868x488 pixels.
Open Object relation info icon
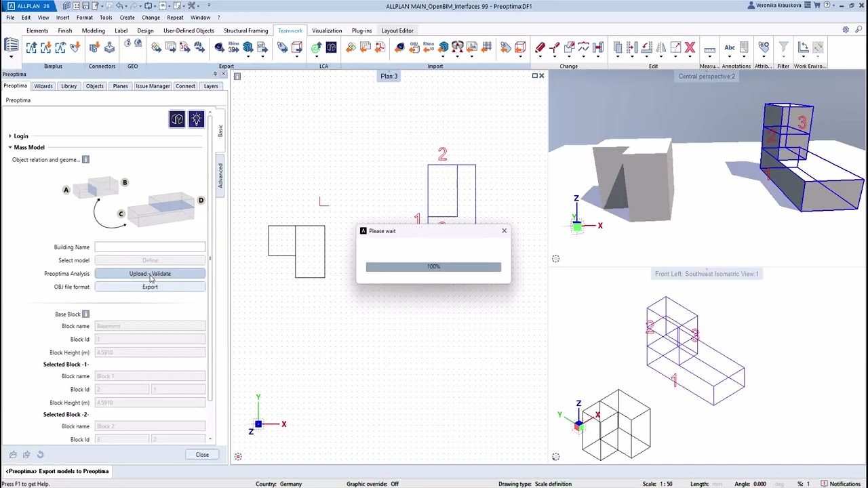(x=85, y=159)
